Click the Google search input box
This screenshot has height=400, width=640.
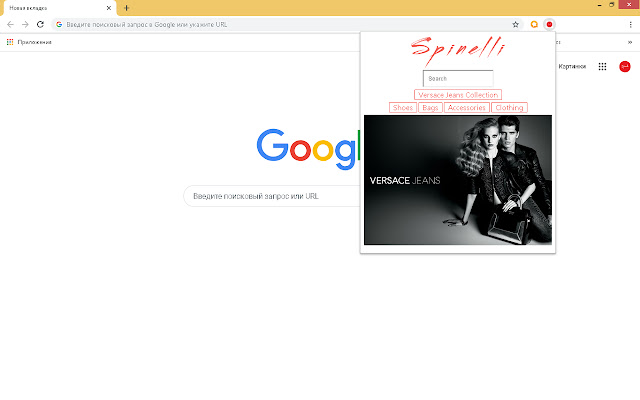273,196
